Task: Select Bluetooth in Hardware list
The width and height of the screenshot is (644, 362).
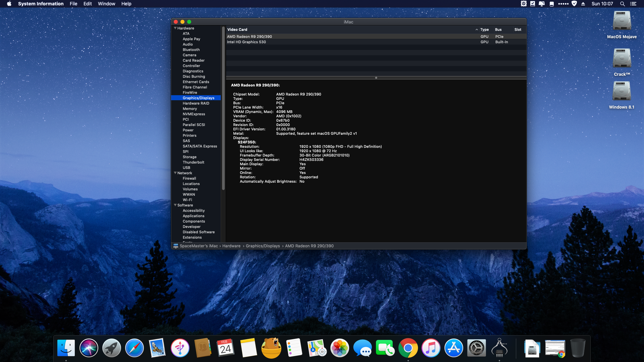Action: click(x=191, y=50)
